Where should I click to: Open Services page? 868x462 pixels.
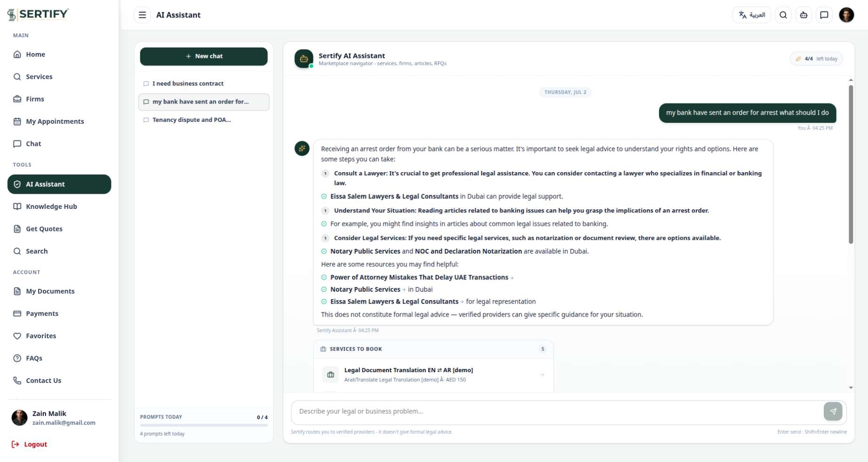pyautogui.click(x=59, y=77)
